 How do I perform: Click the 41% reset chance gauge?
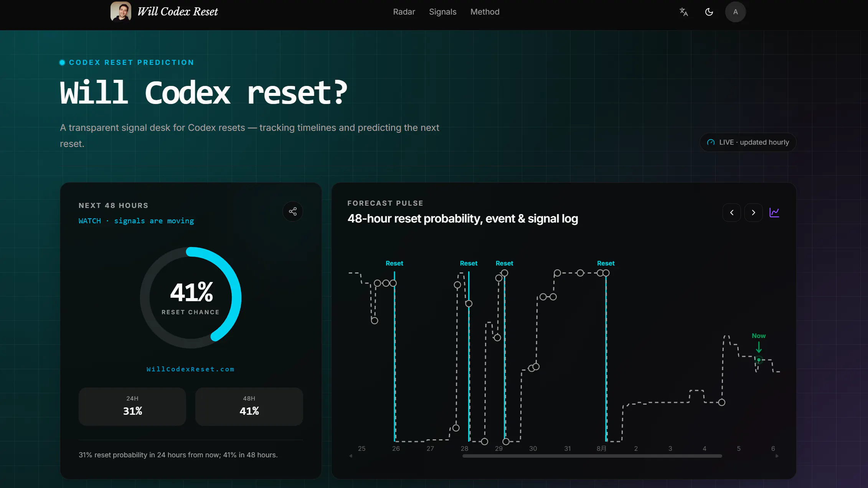[x=191, y=298]
